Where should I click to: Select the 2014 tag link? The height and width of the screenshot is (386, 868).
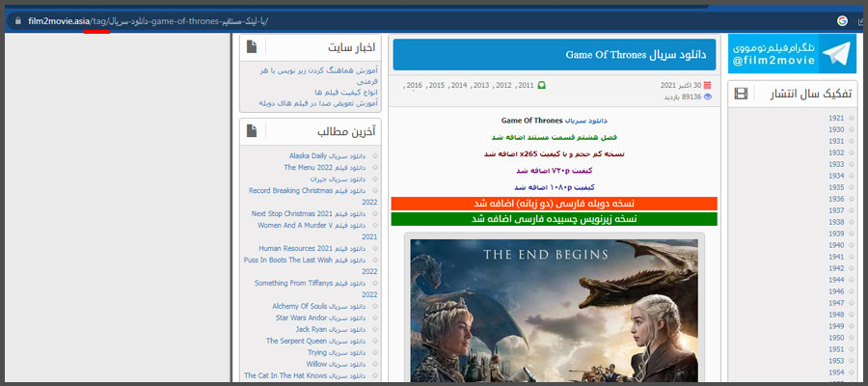[458, 85]
